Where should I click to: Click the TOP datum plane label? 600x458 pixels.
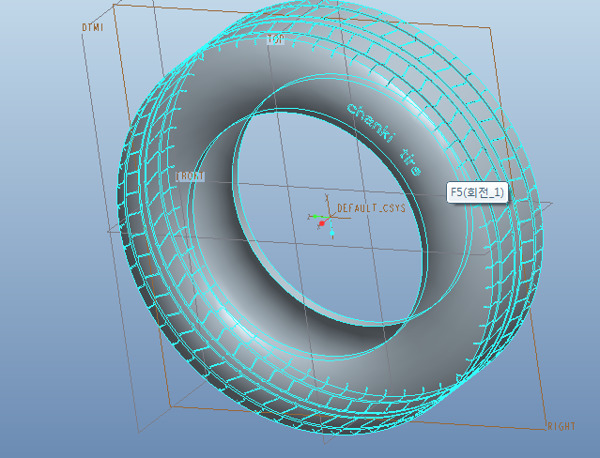pyautogui.click(x=276, y=39)
